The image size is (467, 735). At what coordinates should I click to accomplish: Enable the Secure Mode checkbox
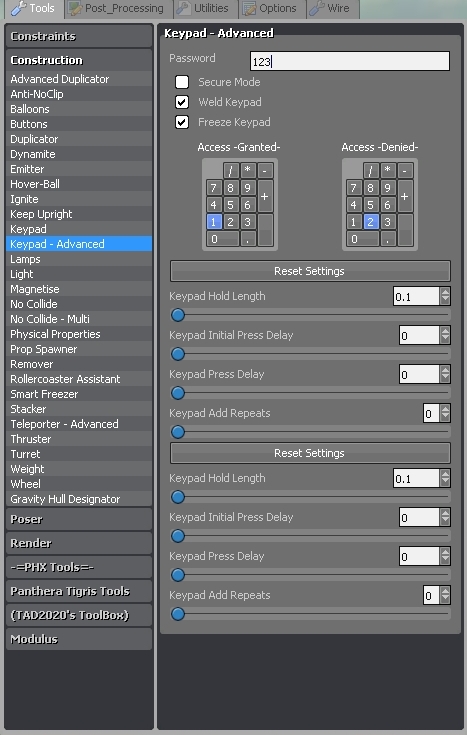click(182, 82)
